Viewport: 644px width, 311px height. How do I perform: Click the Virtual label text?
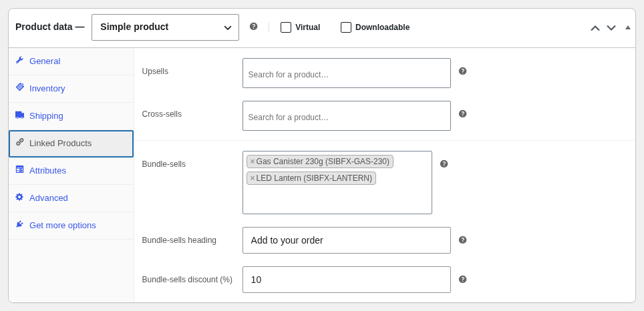[307, 27]
